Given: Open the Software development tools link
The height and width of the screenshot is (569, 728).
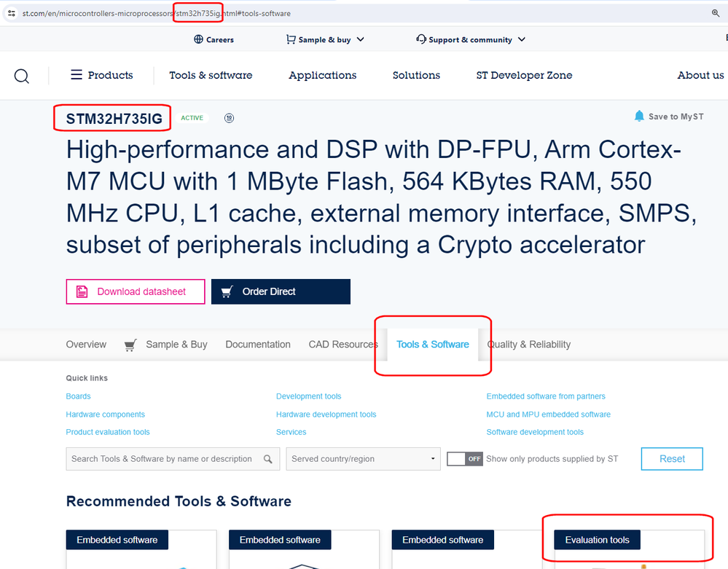Looking at the screenshot, I should click(535, 432).
